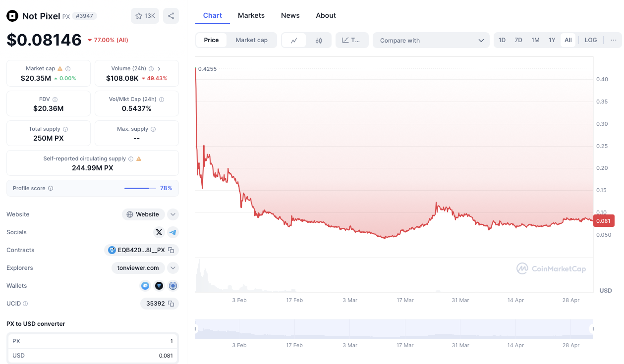
Task: Click USD amount input field
Action: pyautogui.click(x=93, y=356)
